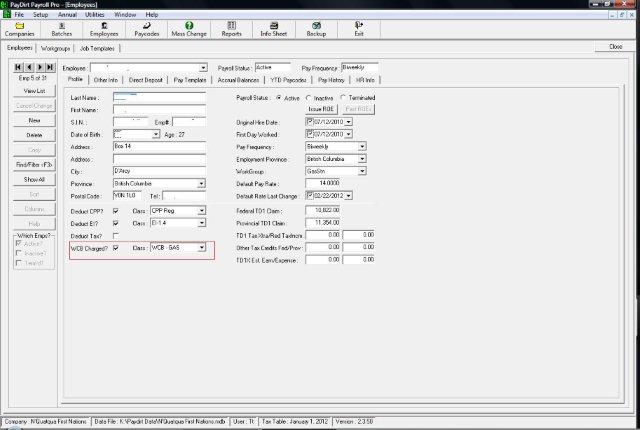Screen dimensions: 640x430
Task: Launch the Mass Change tool
Action: 189,29
